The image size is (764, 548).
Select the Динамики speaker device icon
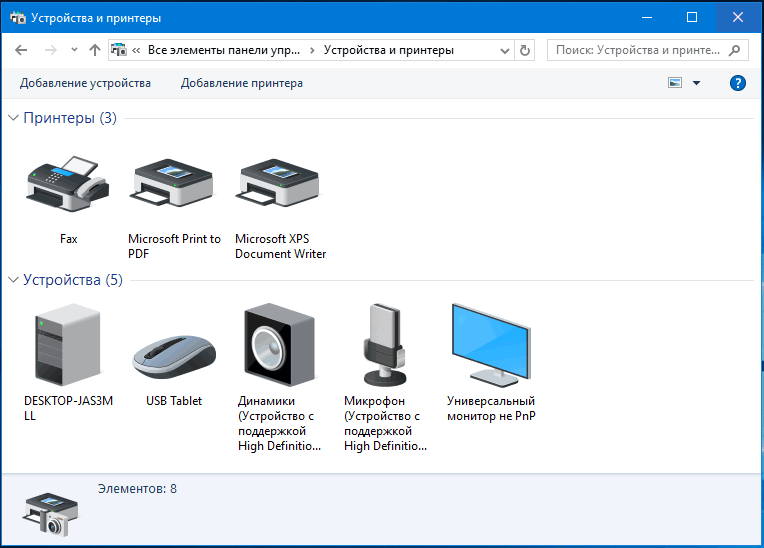280,345
